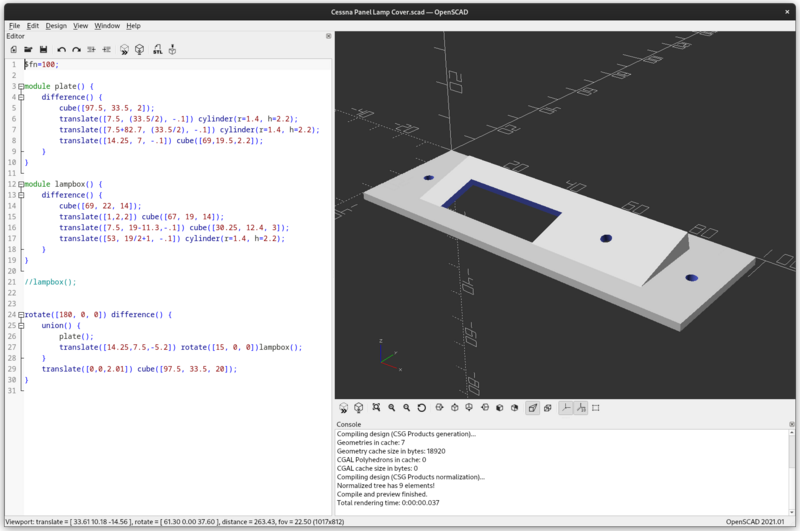
Task: Switch to the Front view
Action: tap(499, 408)
